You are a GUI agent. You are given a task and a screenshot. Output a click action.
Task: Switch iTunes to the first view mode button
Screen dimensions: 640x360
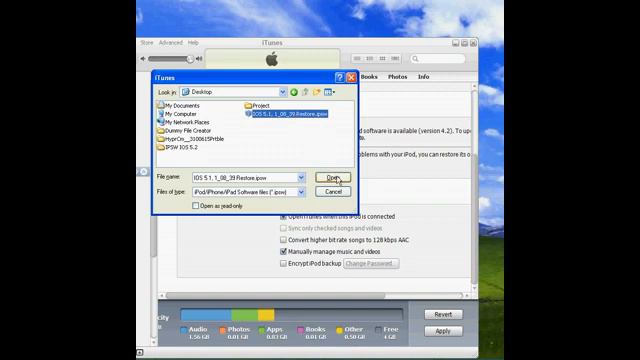pos(357,59)
